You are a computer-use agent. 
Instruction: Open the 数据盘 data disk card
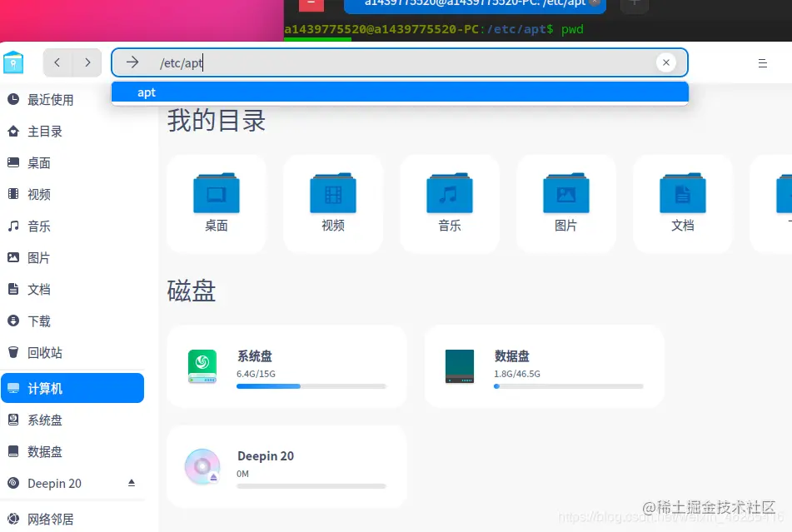544,366
